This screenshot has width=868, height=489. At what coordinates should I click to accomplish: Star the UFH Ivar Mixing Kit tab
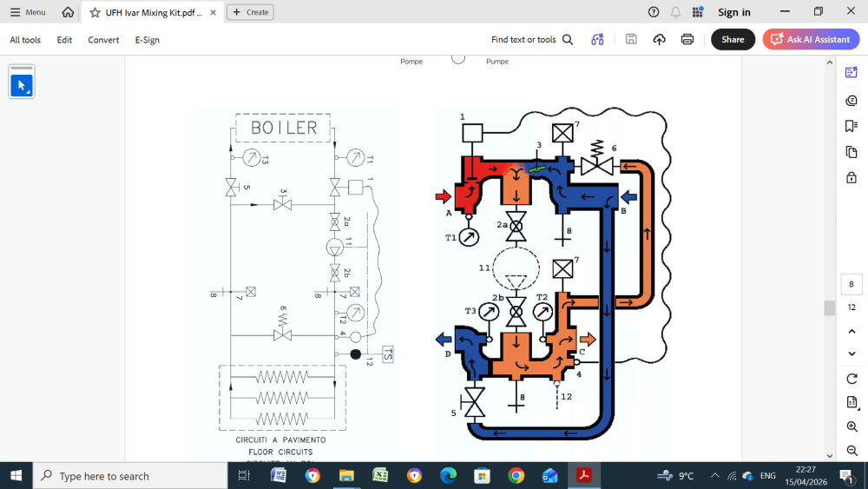point(95,13)
